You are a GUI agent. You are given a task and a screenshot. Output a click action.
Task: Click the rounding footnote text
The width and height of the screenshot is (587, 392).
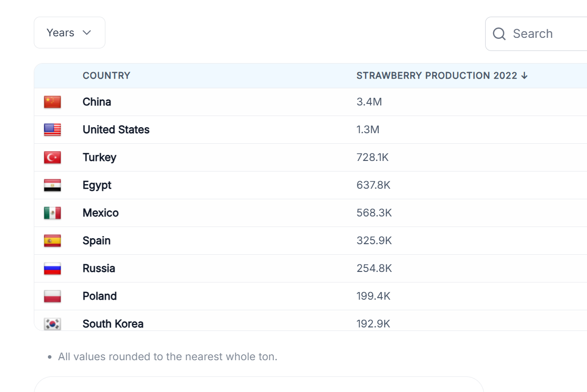click(x=168, y=356)
